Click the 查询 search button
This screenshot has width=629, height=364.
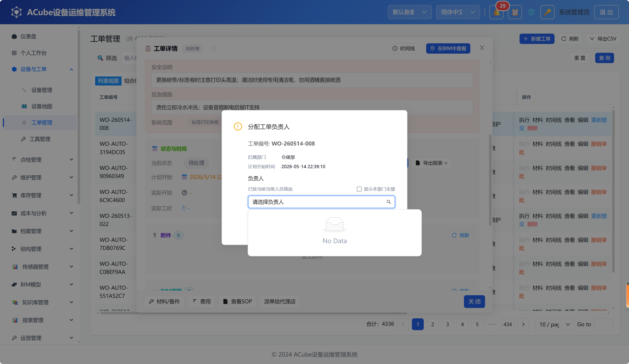pyautogui.click(x=604, y=58)
